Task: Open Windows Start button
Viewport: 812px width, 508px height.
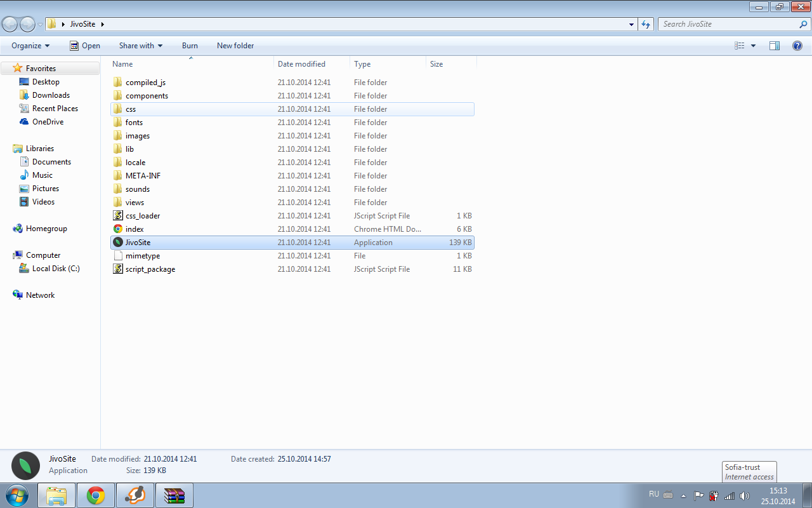Action: [x=17, y=495]
